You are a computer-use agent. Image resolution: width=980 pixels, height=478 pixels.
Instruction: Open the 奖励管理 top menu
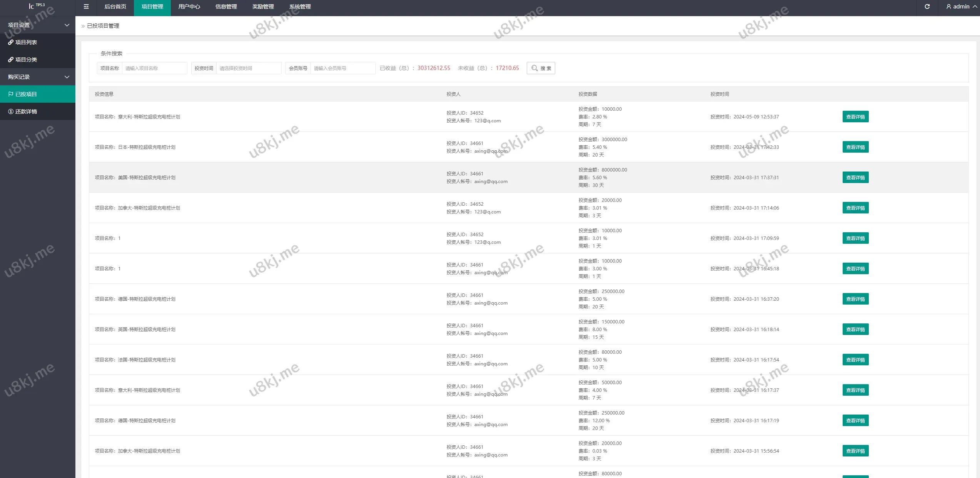[263, 7]
